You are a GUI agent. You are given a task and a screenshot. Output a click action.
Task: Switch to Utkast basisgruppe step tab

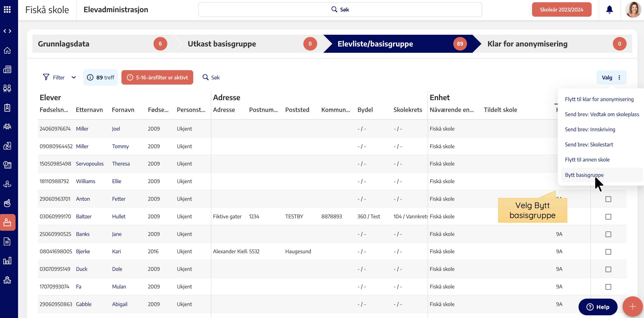pos(252,44)
